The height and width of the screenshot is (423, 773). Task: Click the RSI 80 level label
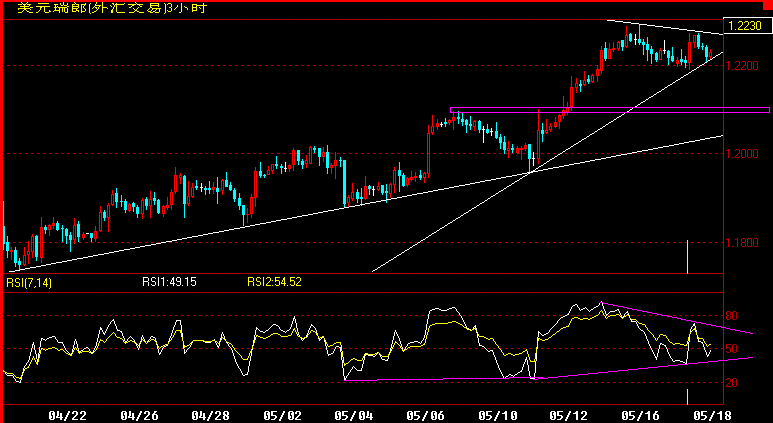pos(731,316)
